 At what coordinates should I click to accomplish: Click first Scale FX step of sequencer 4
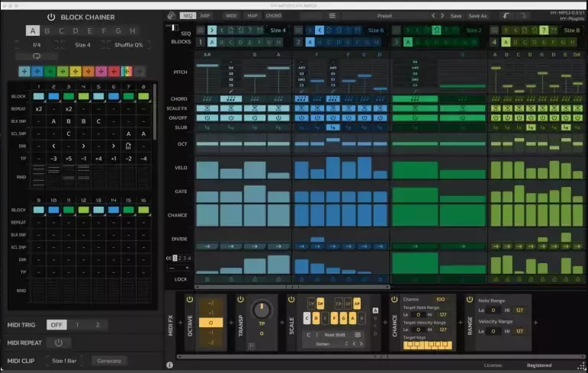click(x=496, y=108)
